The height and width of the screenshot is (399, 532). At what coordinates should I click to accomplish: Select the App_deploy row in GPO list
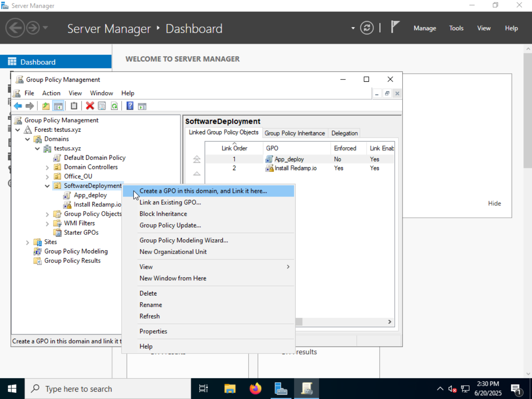[x=300, y=159]
